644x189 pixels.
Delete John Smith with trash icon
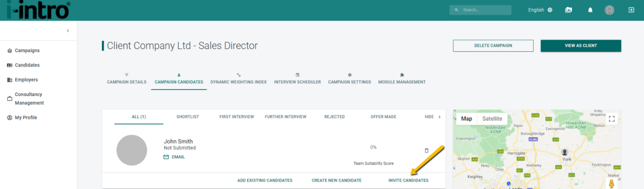tap(427, 150)
